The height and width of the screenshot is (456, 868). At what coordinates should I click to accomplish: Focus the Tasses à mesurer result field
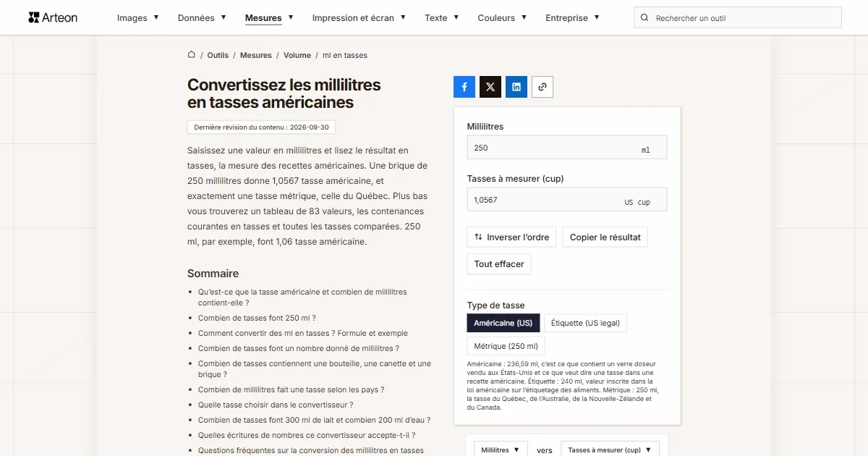point(567,200)
